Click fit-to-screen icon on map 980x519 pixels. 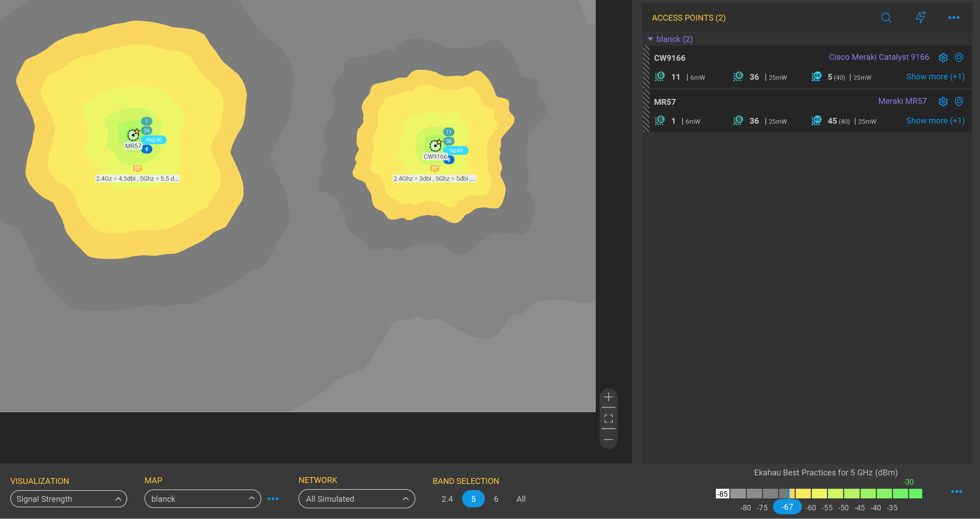pyautogui.click(x=608, y=419)
